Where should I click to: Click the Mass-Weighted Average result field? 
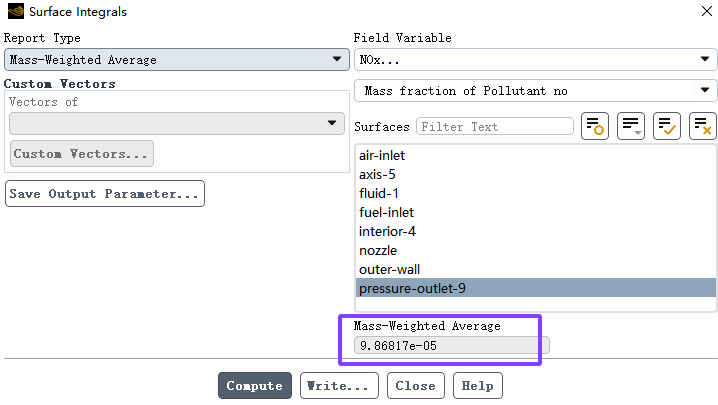tap(451, 345)
